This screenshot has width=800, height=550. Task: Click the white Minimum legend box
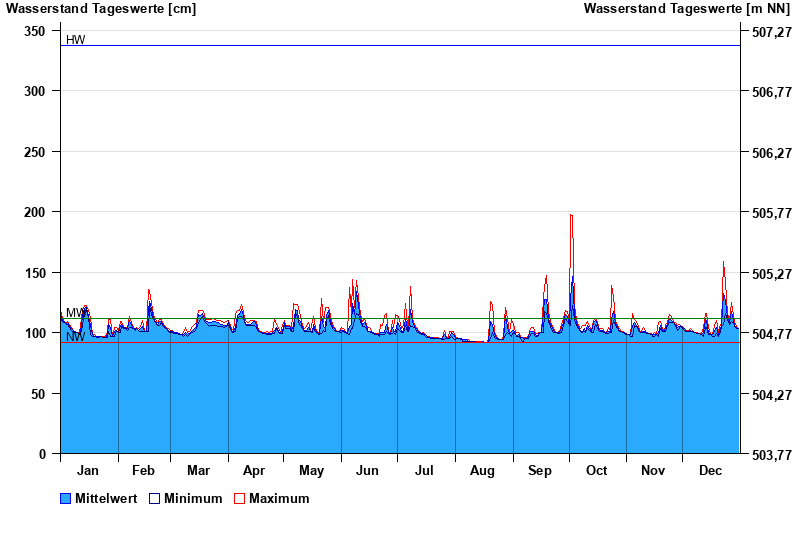coord(154,498)
